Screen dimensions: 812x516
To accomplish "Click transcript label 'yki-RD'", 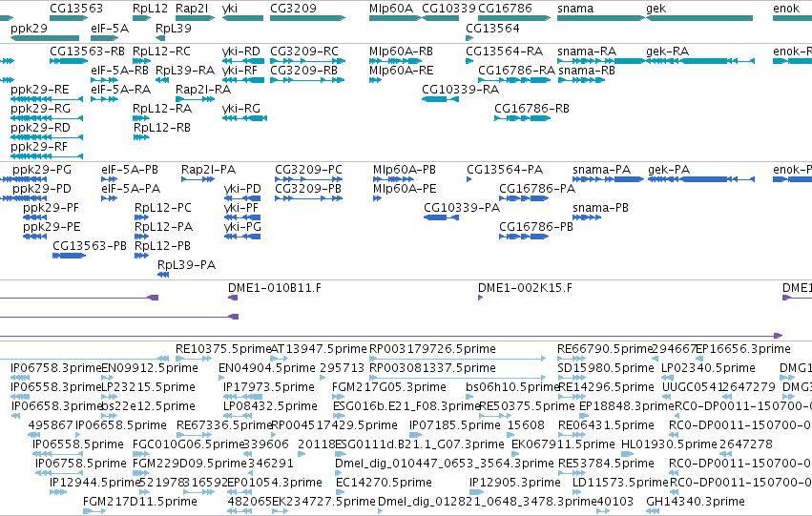I will click(x=240, y=52).
